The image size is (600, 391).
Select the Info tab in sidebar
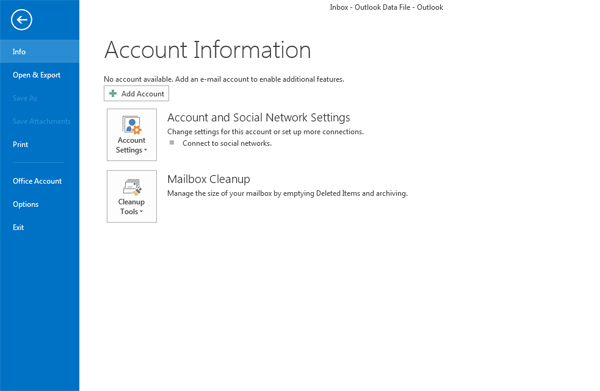(x=39, y=52)
